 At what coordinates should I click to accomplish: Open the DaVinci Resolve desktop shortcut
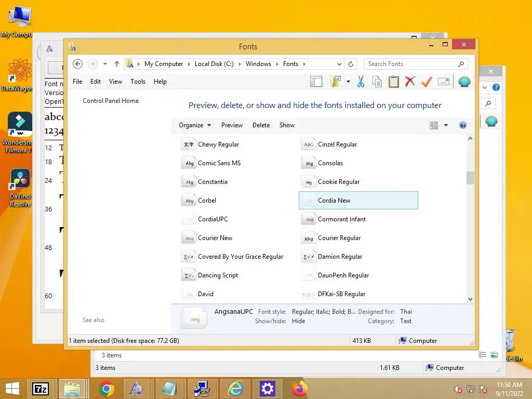[20, 188]
